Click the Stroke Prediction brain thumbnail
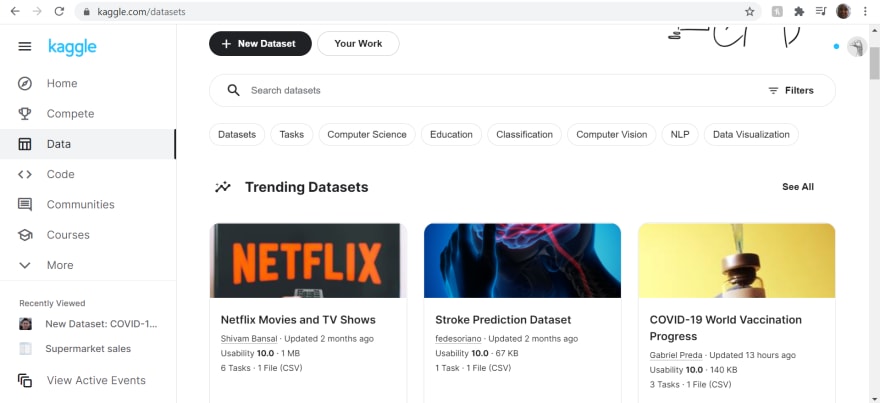This screenshot has height=403, width=880. (x=522, y=260)
